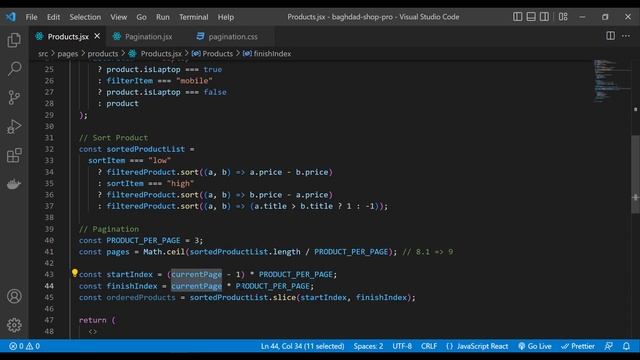640x360 pixels.
Task: Click the pages breadcrumb segment
Action: point(67,53)
